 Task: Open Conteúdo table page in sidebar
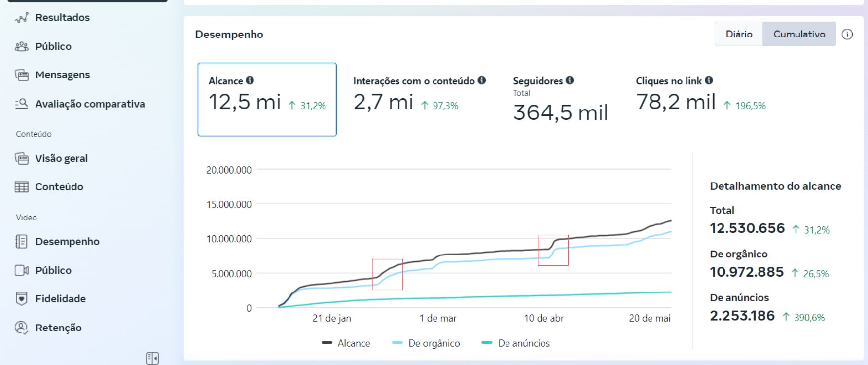[x=59, y=187]
